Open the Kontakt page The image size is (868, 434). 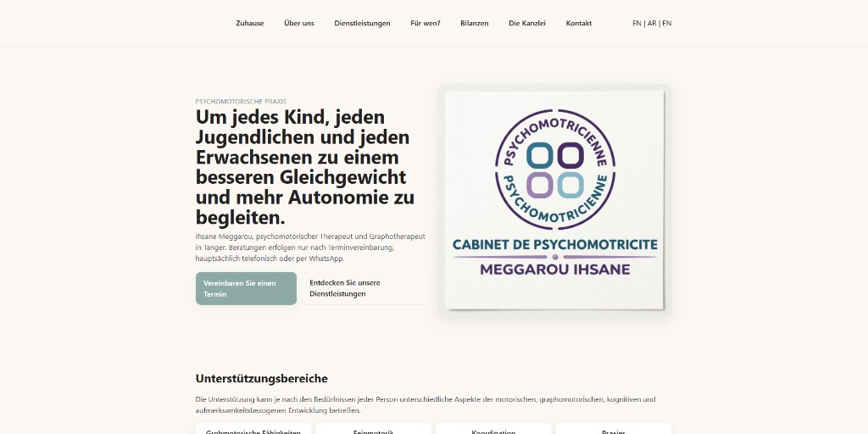pos(578,23)
